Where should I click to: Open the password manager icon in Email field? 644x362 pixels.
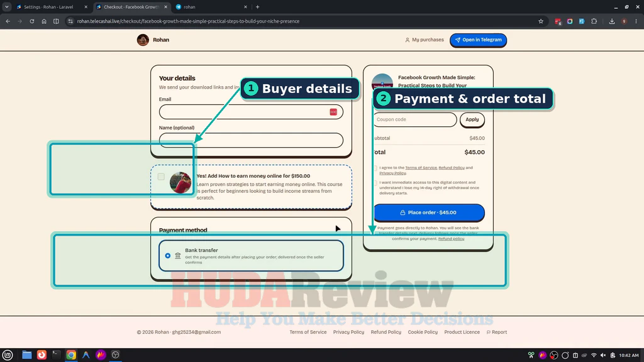333,112
